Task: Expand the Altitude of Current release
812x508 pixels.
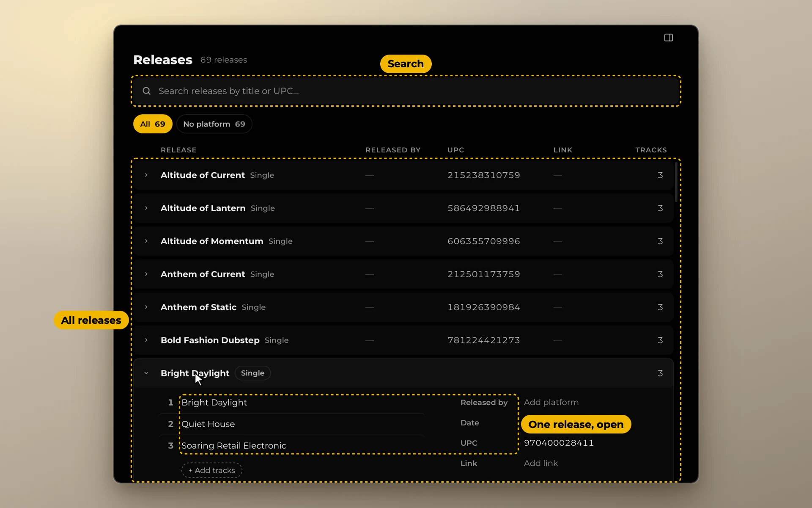Action: [x=146, y=175]
